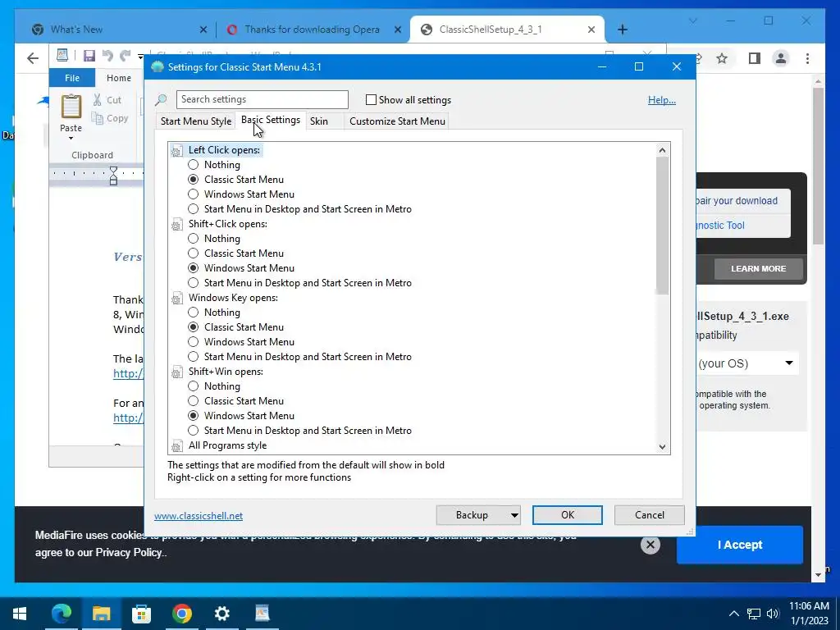
Task: Open File Explorer from taskbar
Action: pyautogui.click(x=101, y=614)
